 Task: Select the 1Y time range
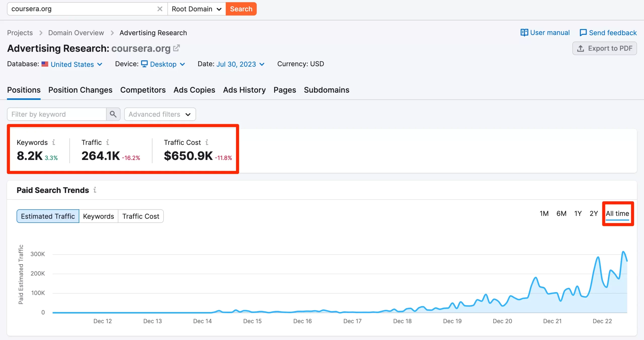click(578, 214)
